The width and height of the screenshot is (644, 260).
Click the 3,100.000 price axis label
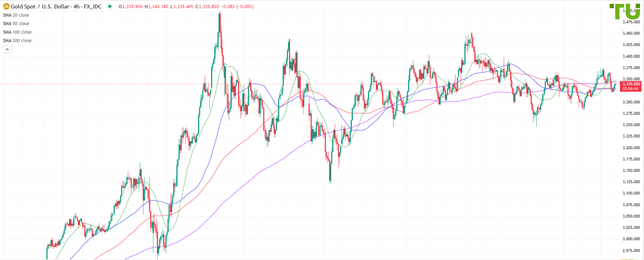click(x=631, y=193)
